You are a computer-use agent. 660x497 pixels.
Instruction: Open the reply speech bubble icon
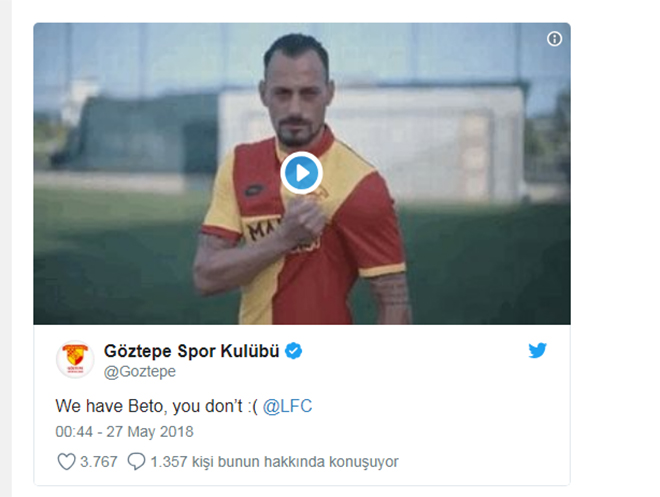136,462
